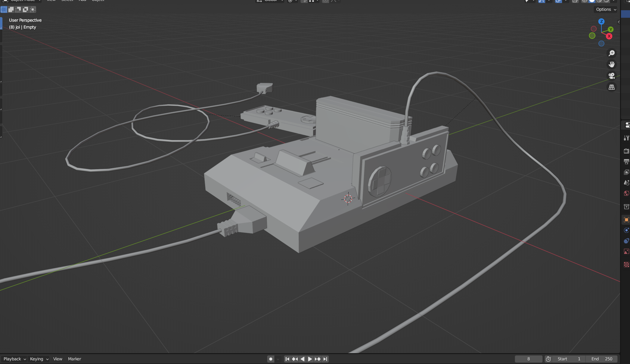
Task: Choose the Intersect selection mode icon
Action: [33, 10]
